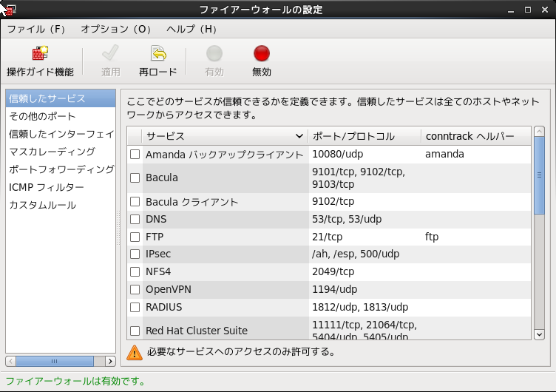Check the OpenVPN checkbox
The image size is (556, 392).
[135, 289]
